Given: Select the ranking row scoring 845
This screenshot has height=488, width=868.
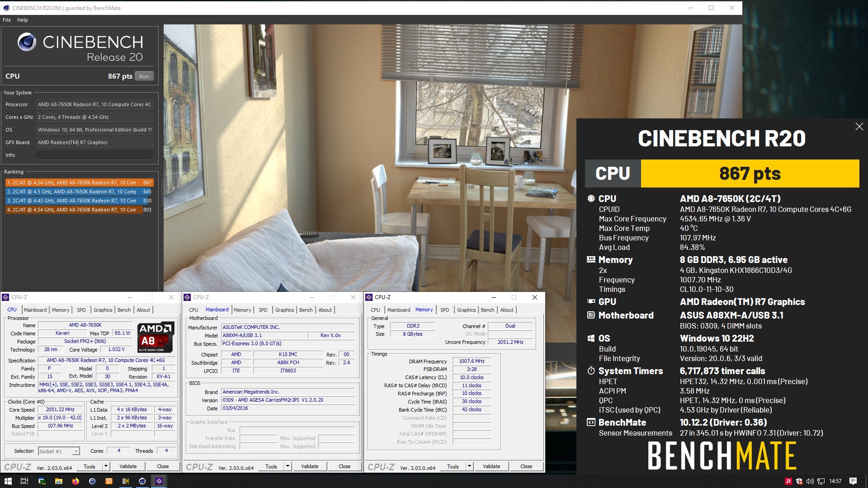Looking at the screenshot, I should tap(79, 192).
